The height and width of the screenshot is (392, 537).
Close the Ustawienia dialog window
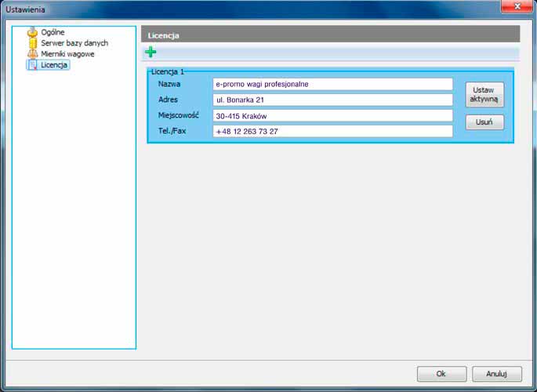tap(517, 6)
